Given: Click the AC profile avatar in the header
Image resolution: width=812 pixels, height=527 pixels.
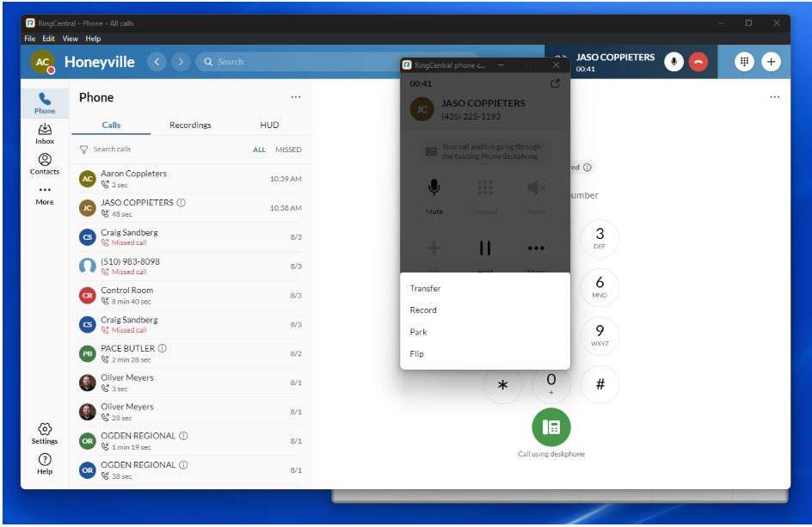Looking at the screenshot, I should (42, 62).
